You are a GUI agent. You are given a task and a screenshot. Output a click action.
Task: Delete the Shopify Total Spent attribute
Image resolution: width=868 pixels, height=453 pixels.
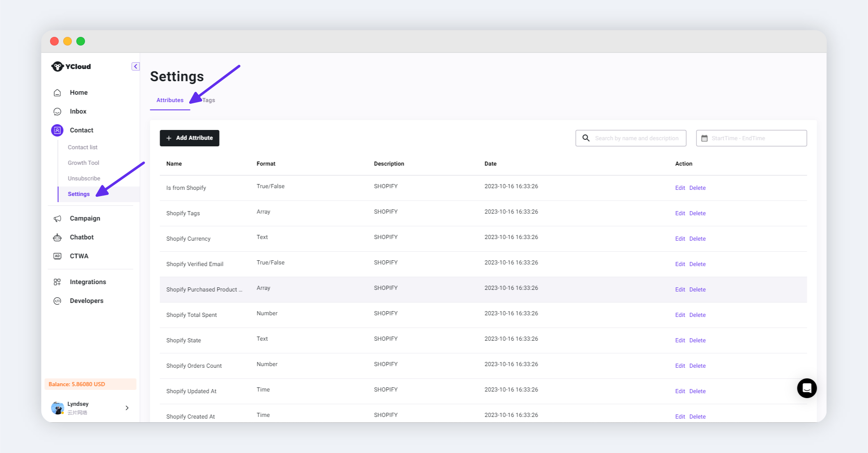697,315
